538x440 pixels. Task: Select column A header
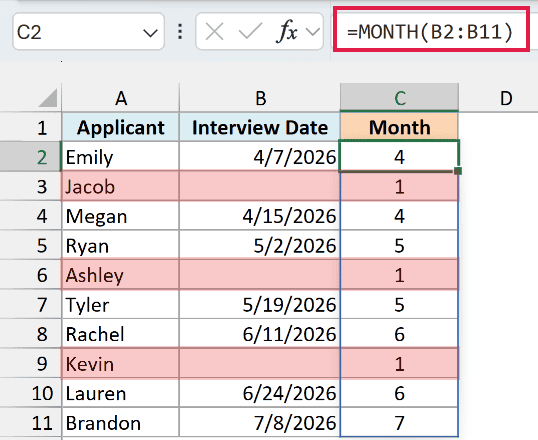[x=121, y=98]
